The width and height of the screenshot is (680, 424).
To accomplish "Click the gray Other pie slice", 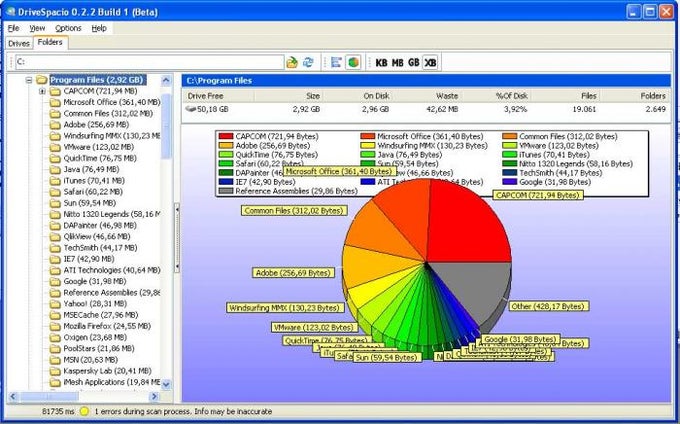I will pyautogui.click(x=471, y=286).
